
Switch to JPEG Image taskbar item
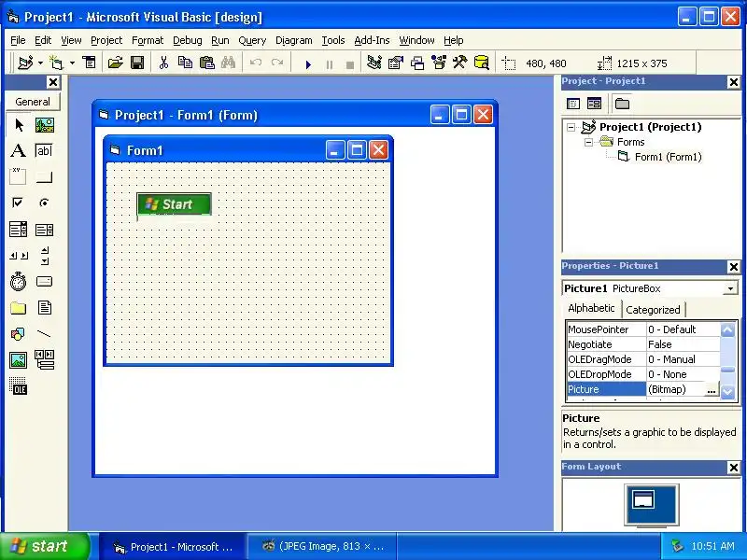point(323,547)
